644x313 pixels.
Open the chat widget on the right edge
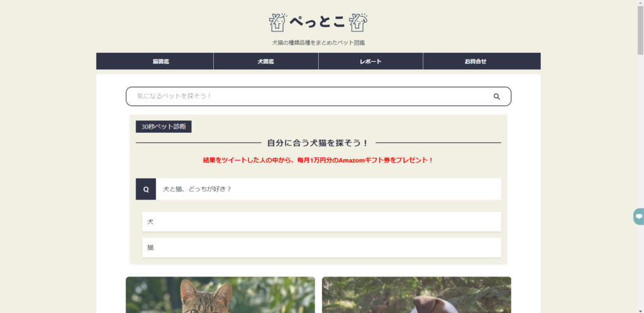click(x=638, y=217)
